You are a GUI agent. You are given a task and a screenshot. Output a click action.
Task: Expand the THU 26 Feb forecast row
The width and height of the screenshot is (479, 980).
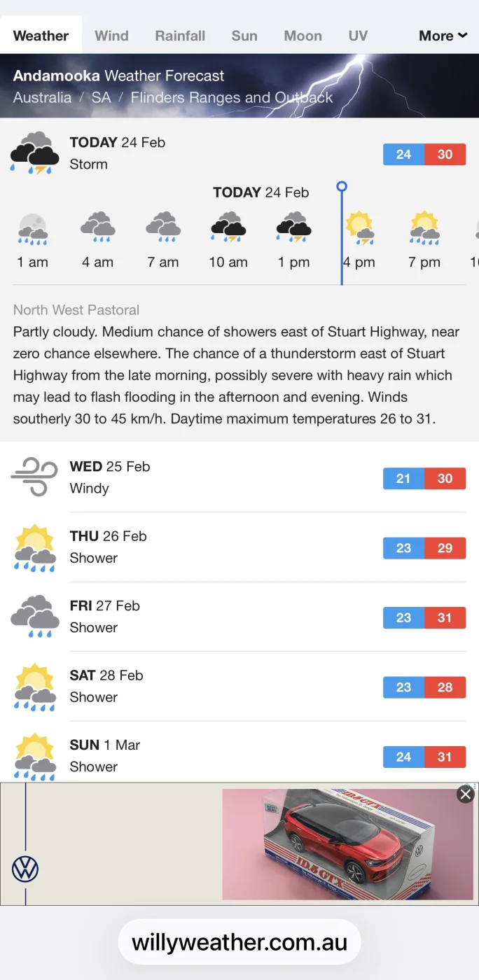coord(238,547)
